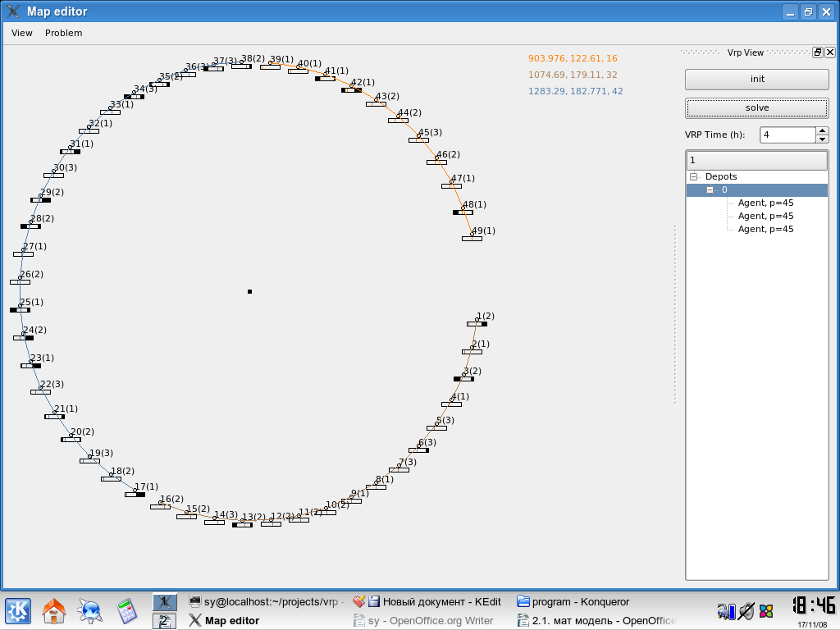This screenshot has width=840, height=630.
Task: Open the calculator icon in the panel
Action: [x=126, y=611]
